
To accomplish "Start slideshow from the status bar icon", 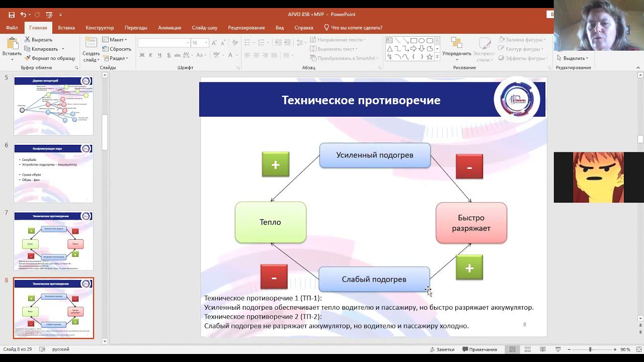I will coord(558,349).
